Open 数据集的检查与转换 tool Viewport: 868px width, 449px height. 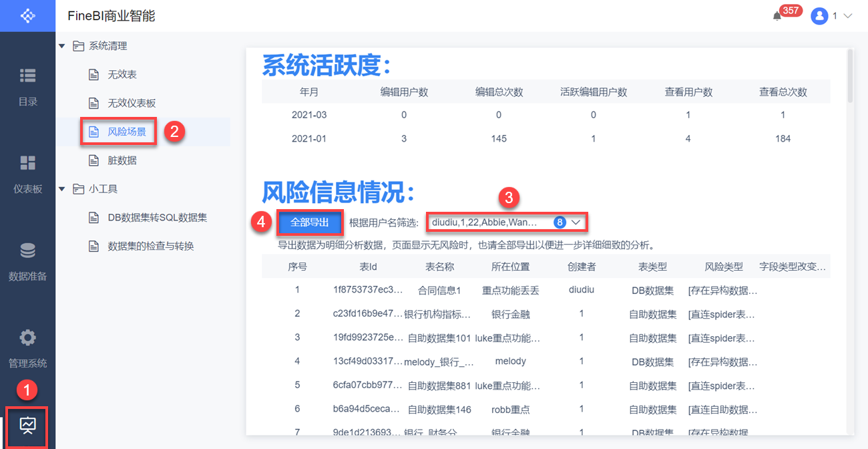151,247
